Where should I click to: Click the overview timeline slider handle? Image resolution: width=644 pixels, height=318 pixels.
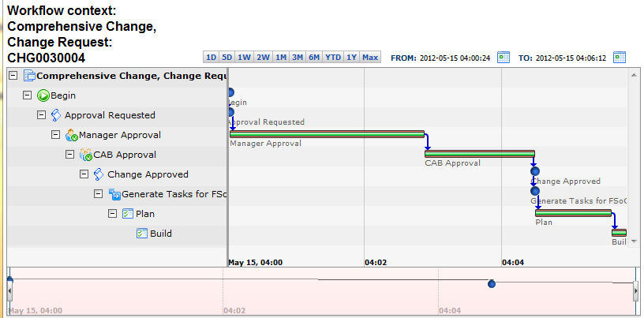pyautogui.click(x=492, y=283)
